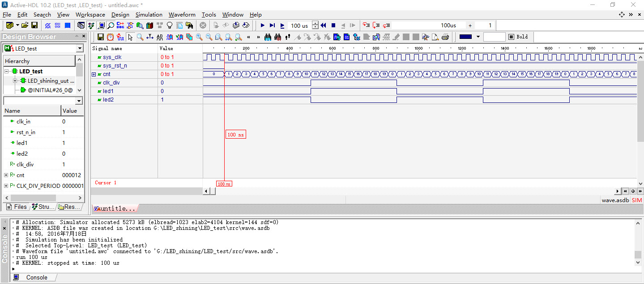Image resolution: width=644 pixels, height=284 pixels.
Task: Open the empty filter dropdown above Name column
Action: coord(79,101)
